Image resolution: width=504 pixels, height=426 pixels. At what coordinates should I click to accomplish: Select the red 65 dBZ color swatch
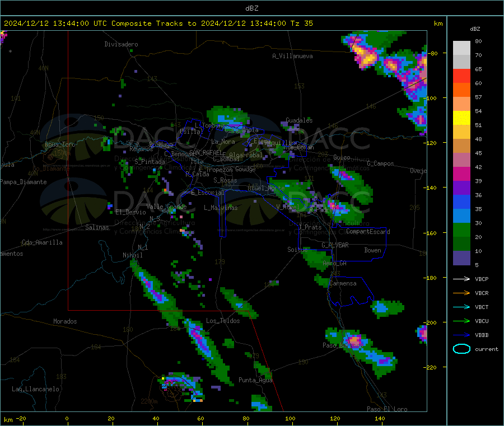coord(461,76)
